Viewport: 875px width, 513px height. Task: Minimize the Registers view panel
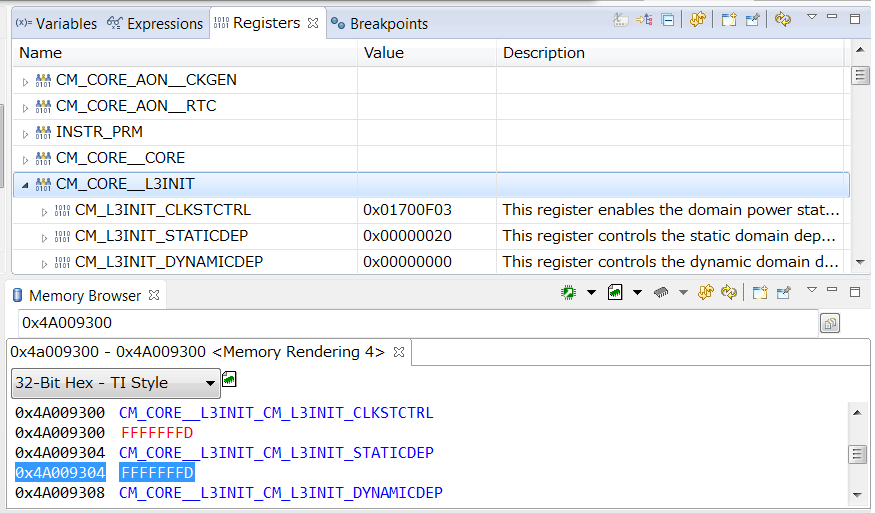[832, 17]
